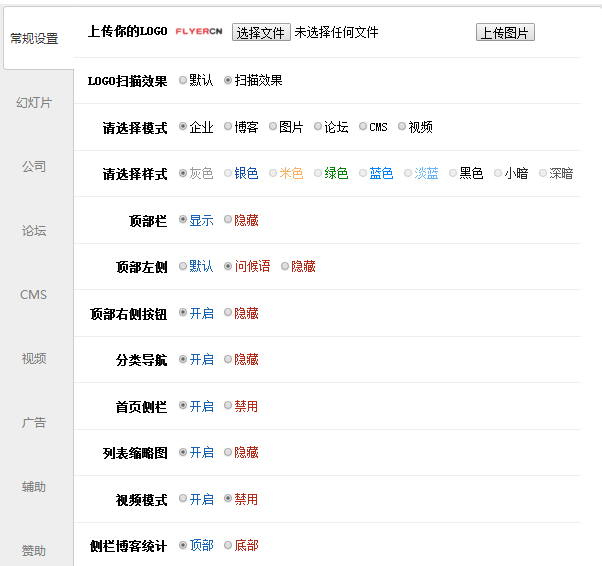Disable 首页侧栏 with 禁用 radio
The width and height of the screenshot is (602, 566).
pyautogui.click(x=229, y=406)
